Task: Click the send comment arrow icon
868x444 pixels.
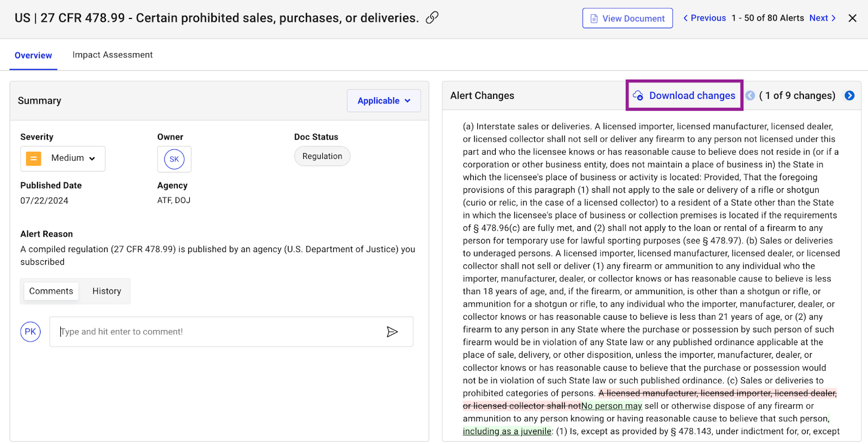Action: (392, 332)
